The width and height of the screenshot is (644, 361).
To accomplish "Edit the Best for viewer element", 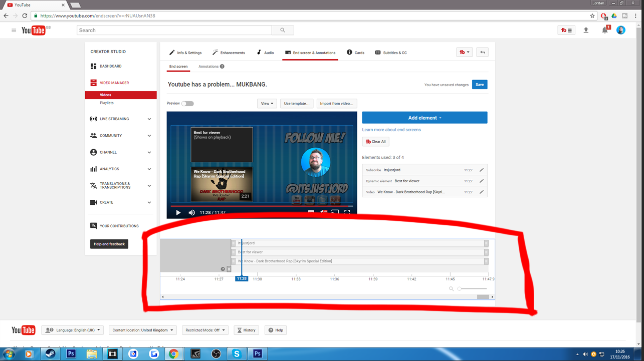I will tap(482, 181).
